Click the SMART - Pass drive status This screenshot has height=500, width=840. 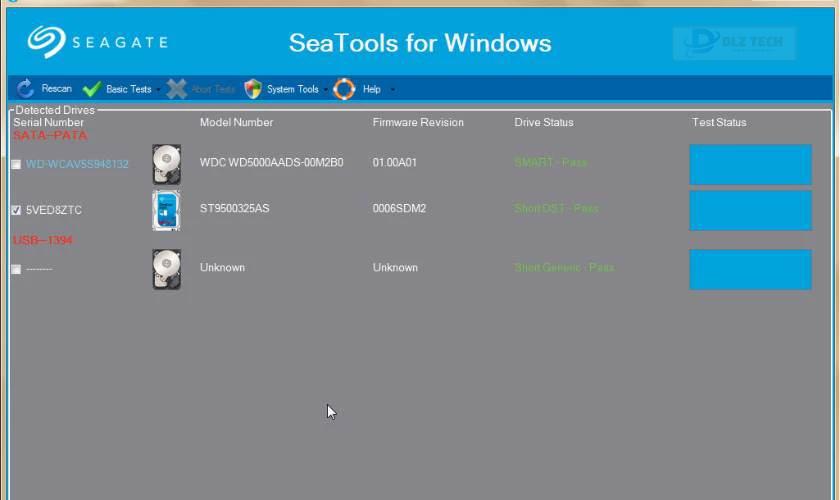551,162
